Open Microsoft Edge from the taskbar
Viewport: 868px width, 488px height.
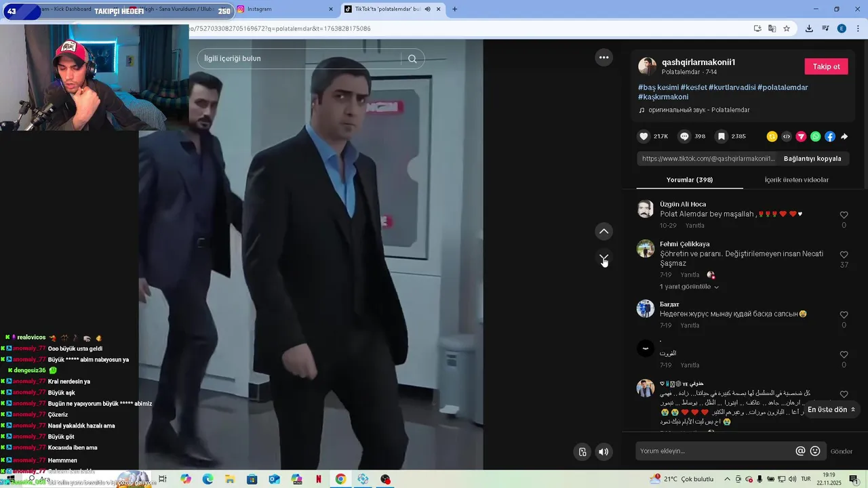click(208, 479)
